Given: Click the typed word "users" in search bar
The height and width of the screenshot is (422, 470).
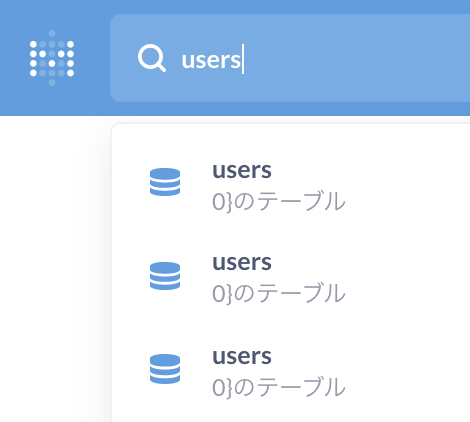Looking at the screenshot, I should (211, 60).
